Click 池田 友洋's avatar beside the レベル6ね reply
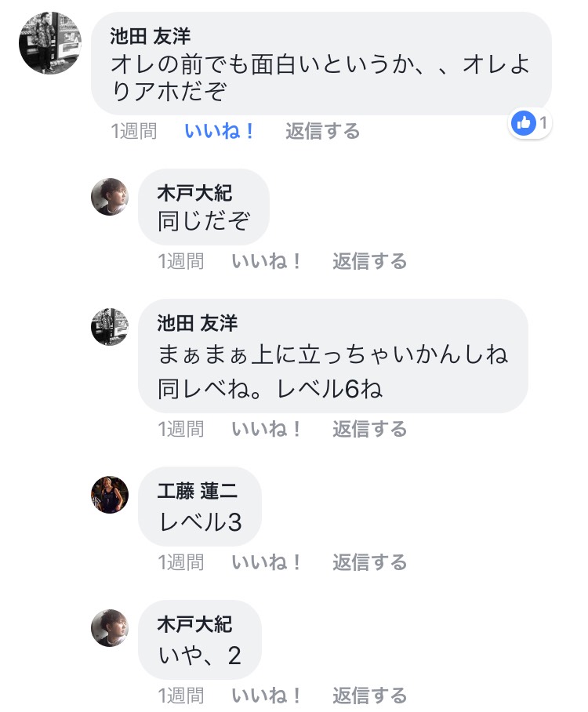 click(110, 326)
